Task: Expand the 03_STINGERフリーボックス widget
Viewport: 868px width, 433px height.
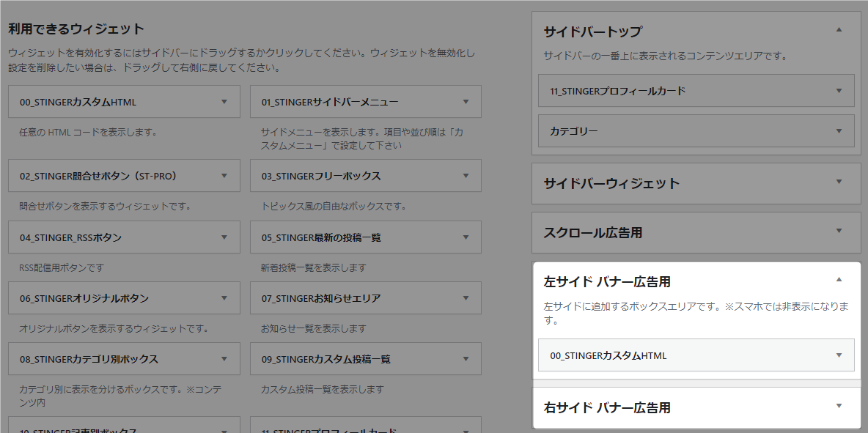Action: pos(466,176)
